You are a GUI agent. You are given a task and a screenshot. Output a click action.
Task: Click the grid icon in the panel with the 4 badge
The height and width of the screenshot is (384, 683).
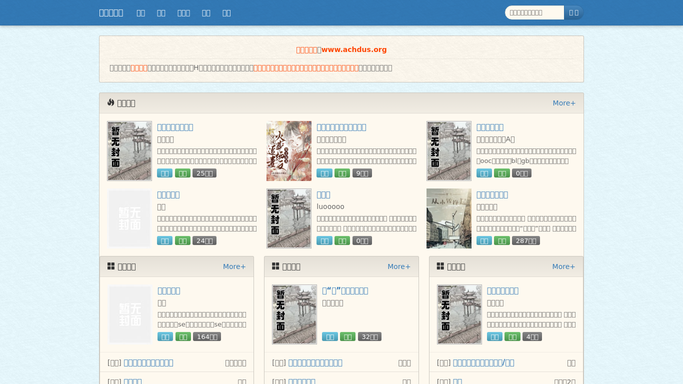click(440, 266)
